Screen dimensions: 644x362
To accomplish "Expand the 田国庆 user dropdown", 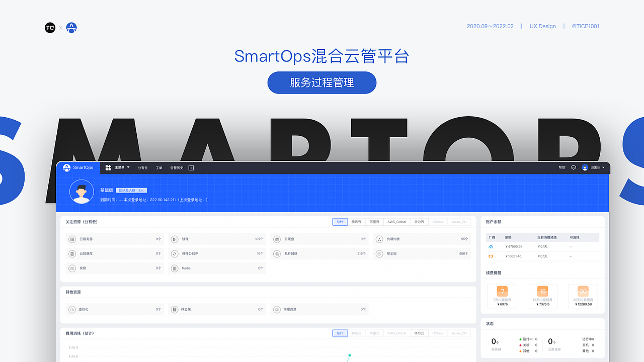I will click(x=598, y=167).
